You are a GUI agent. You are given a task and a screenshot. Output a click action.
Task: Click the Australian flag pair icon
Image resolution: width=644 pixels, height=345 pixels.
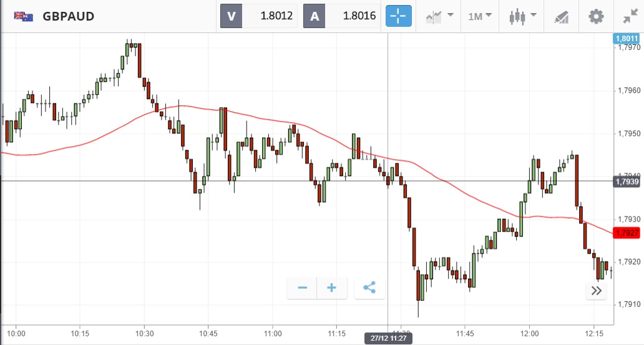pyautogui.click(x=24, y=16)
